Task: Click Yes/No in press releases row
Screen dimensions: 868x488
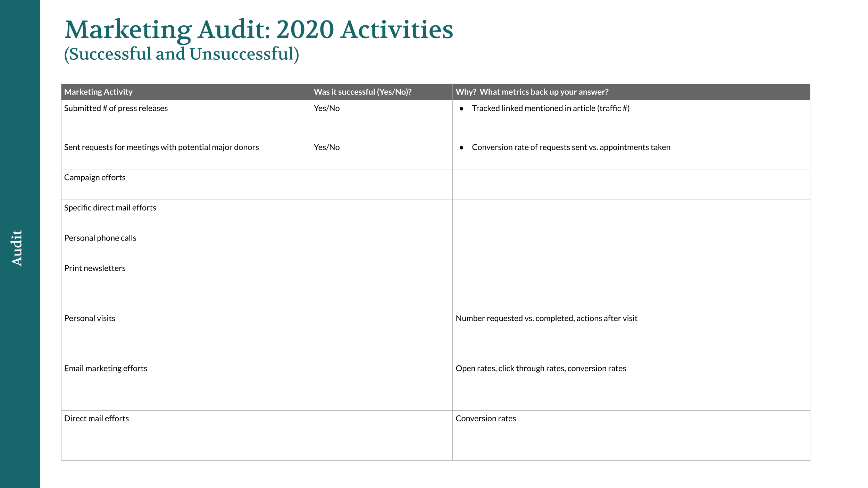Action: coord(326,108)
